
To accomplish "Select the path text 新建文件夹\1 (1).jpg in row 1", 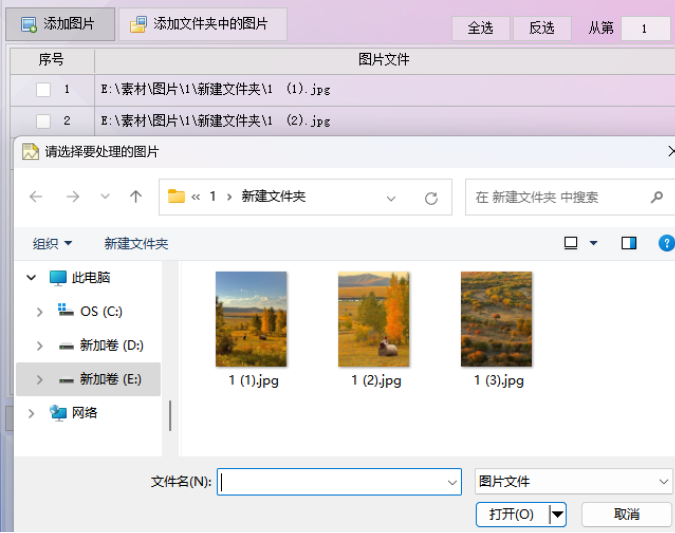I will [x=264, y=89].
